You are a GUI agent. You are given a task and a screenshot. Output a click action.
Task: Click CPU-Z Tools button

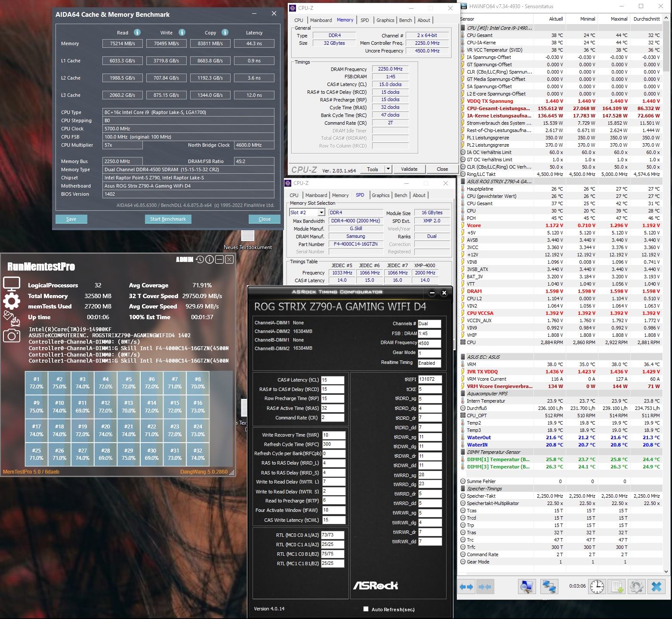373,169
